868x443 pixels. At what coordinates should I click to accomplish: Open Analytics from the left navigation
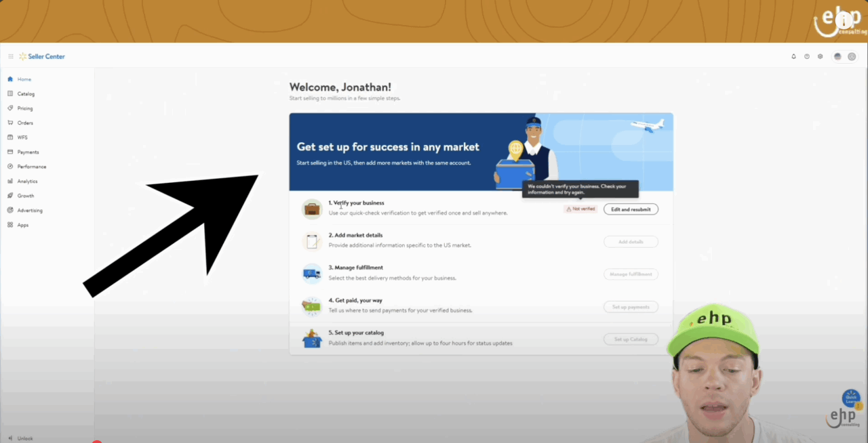point(27,181)
